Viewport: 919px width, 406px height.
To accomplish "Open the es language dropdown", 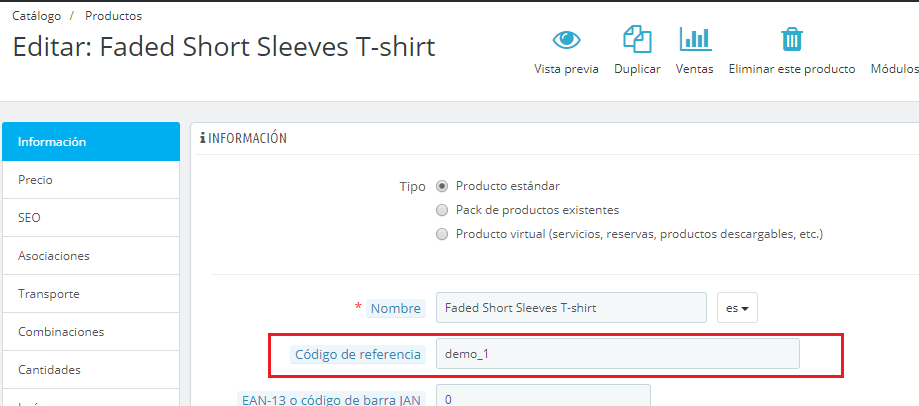I will [x=738, y=308].
